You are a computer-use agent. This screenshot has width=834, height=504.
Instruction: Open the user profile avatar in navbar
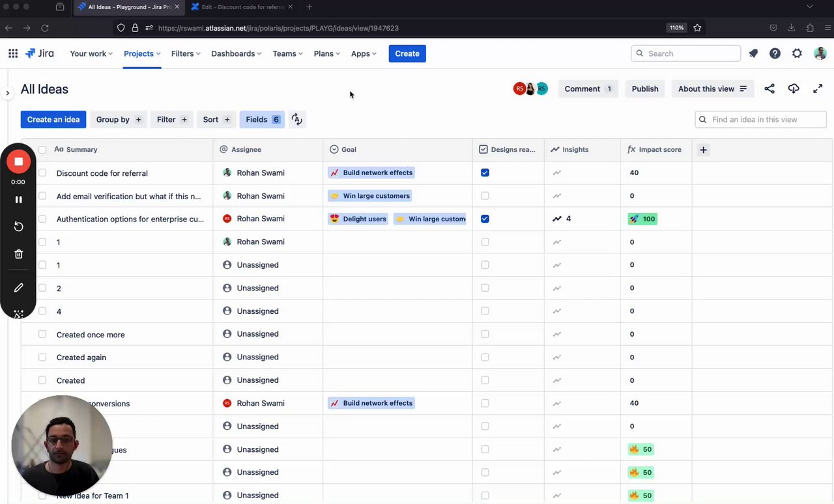point(820,53)
